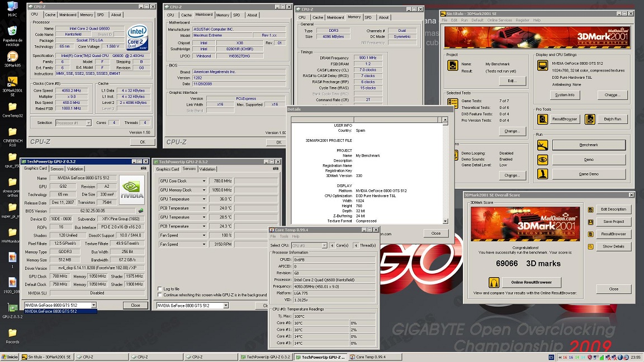Click Change button in Display and CPU Settings
Screen dimensions: 644x362
point(612,95)
